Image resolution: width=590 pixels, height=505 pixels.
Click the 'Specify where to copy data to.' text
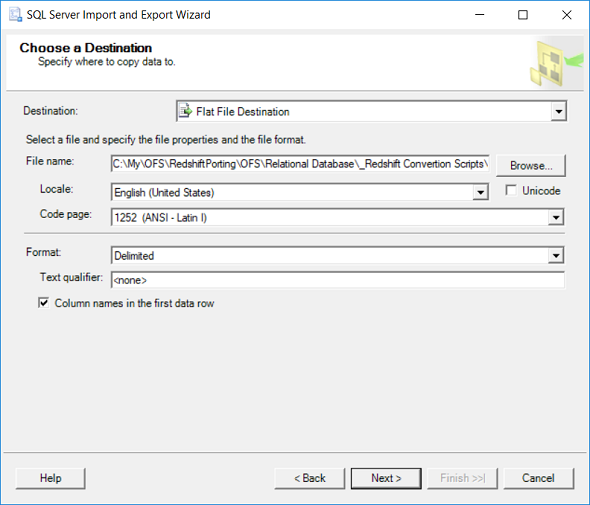pos(107,62)
